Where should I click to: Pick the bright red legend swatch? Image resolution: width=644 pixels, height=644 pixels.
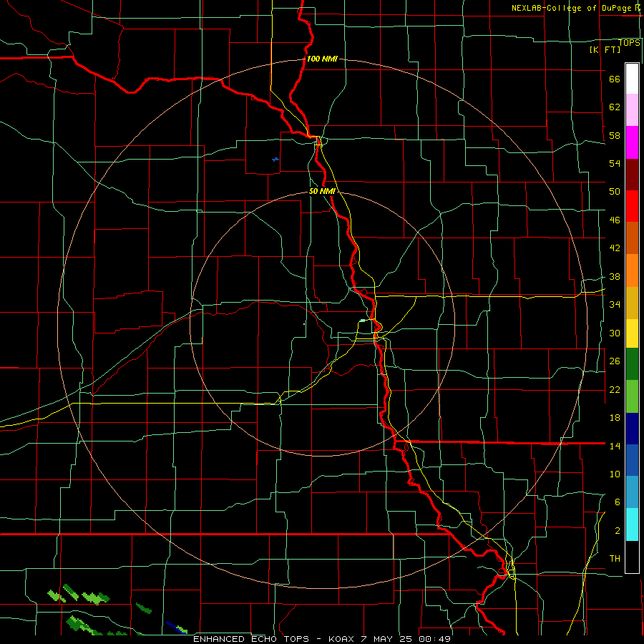point(632,206)
